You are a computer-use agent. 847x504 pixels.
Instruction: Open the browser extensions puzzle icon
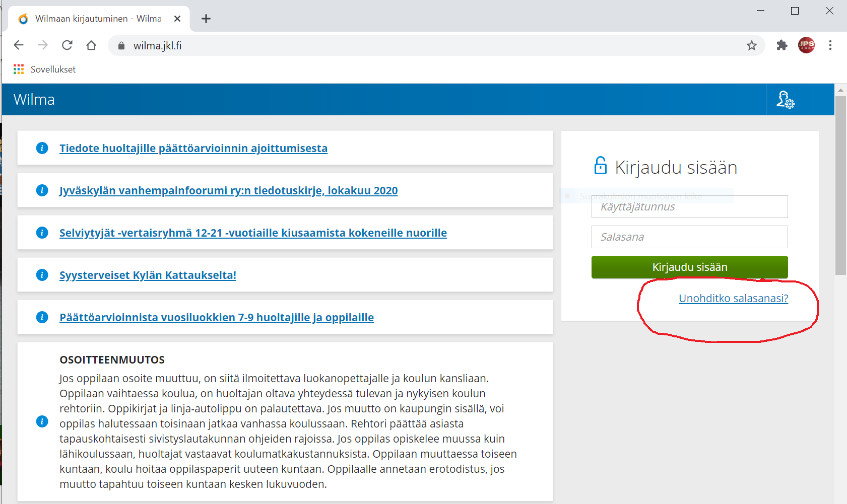coord(782,45)
